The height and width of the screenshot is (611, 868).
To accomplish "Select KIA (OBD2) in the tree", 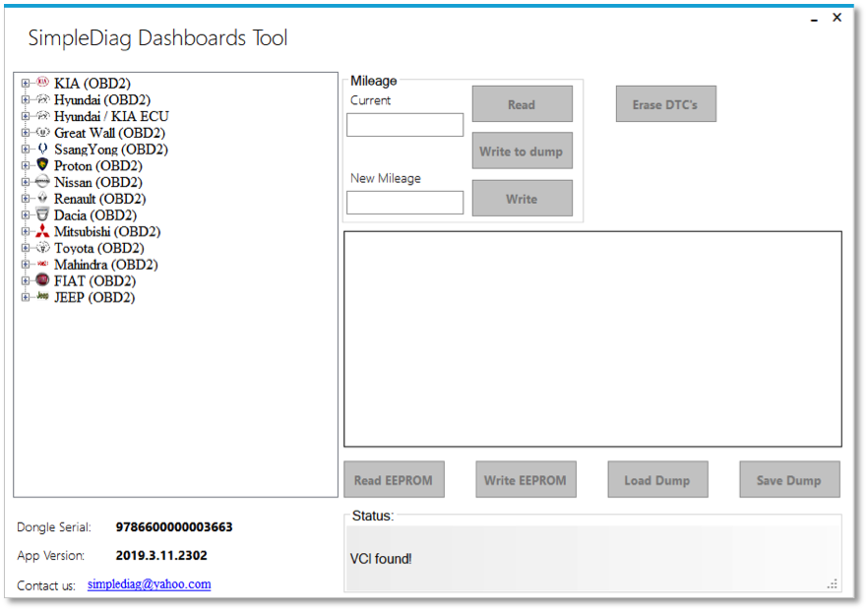I will 93,83.
